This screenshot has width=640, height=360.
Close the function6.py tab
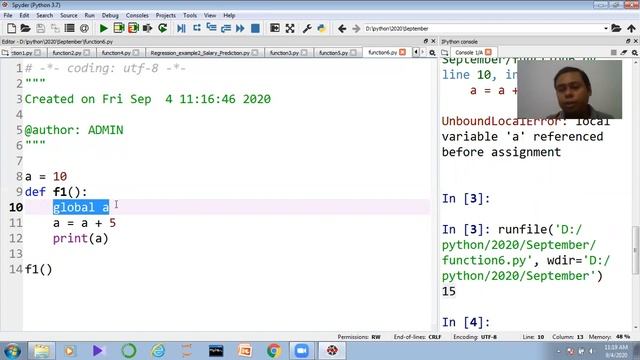[x=402, y=52]
